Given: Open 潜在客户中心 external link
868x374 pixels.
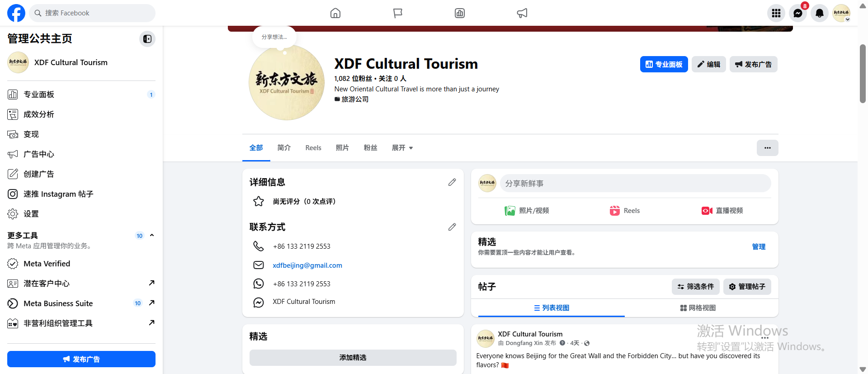Looking at the screenshot, I should [81, 284].
